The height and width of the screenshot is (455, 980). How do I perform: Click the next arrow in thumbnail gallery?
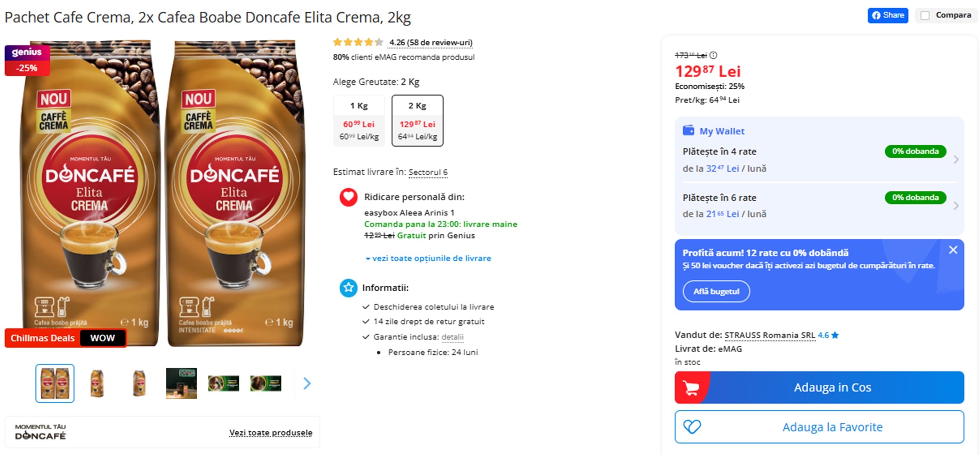[307, 383]
